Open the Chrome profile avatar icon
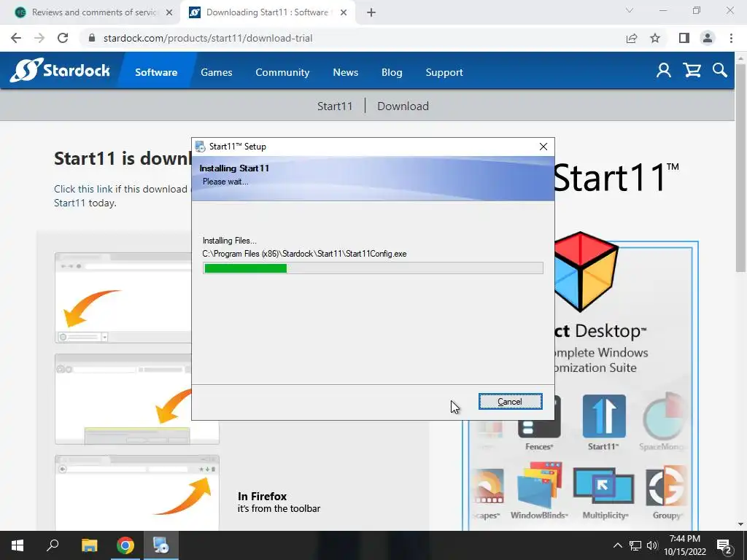Screen dimensions: 747x560 (x=708, y=38)
